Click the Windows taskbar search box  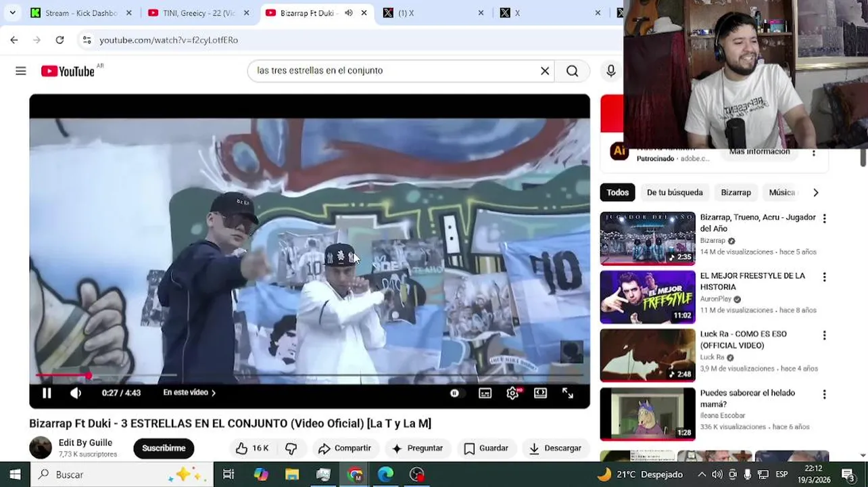(x=123, y=474)
